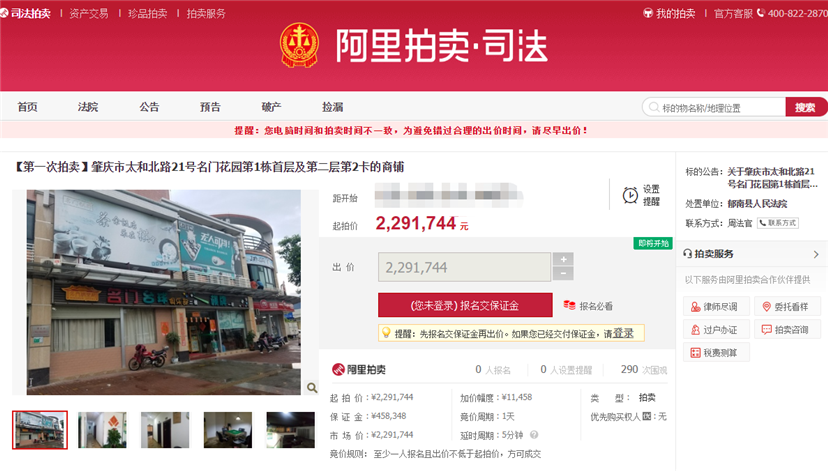Click the 加价幅度 ¥11,458 value
This screenshot has height=471, width=828.
516,397
